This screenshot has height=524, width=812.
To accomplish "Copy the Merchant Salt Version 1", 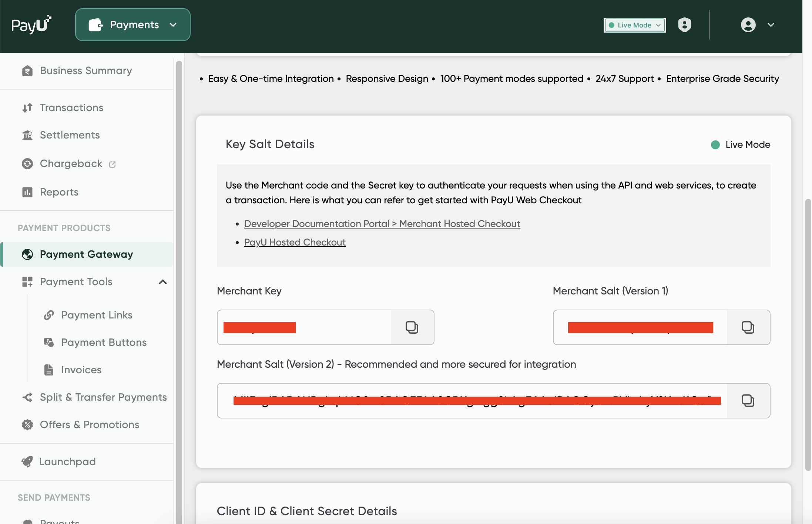I will point(748,327).
